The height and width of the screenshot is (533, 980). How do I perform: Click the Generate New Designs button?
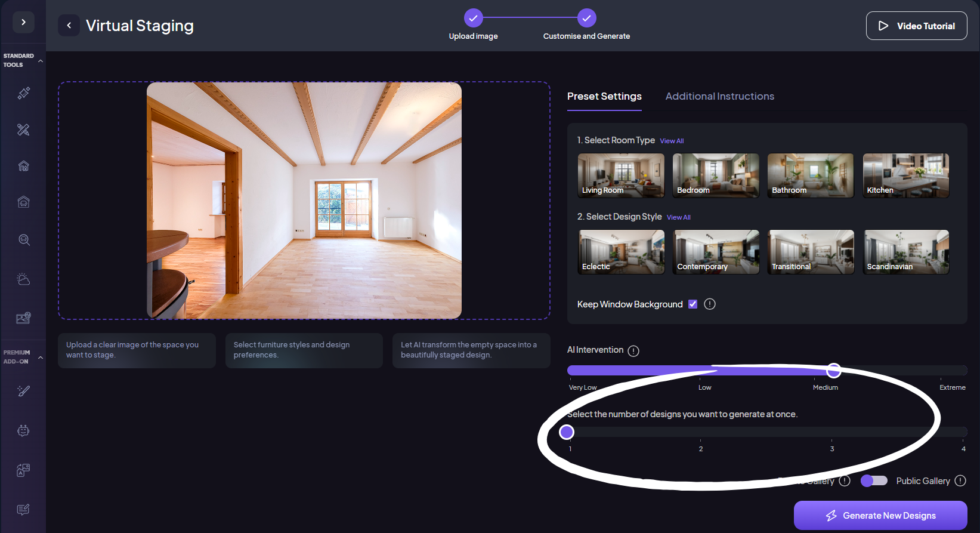click(880, 516)
